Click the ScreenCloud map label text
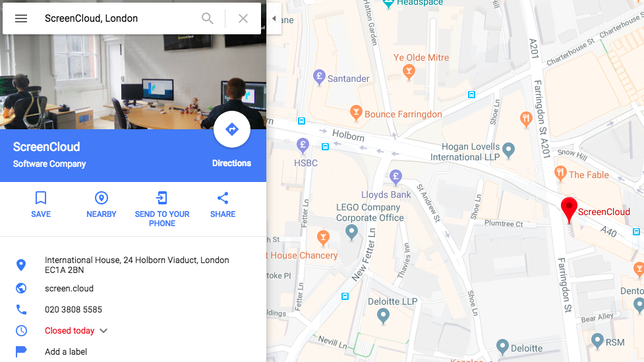Viewport: 644px width, 362px height. click(x=604, y=212)
